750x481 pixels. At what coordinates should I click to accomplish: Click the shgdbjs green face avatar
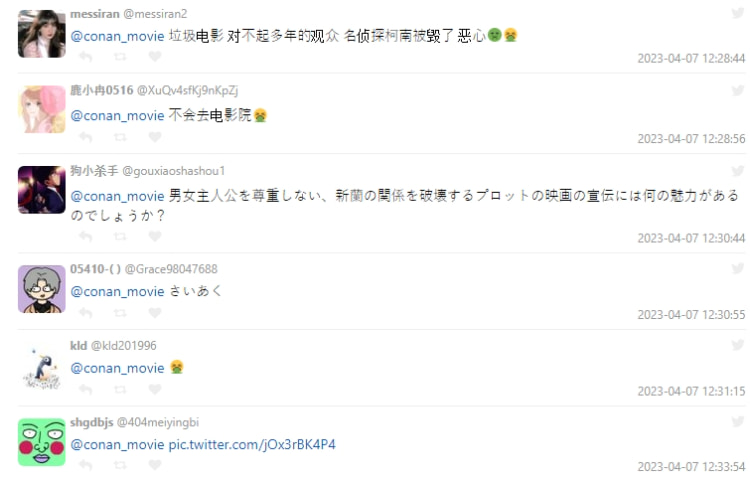pos(42,442)
